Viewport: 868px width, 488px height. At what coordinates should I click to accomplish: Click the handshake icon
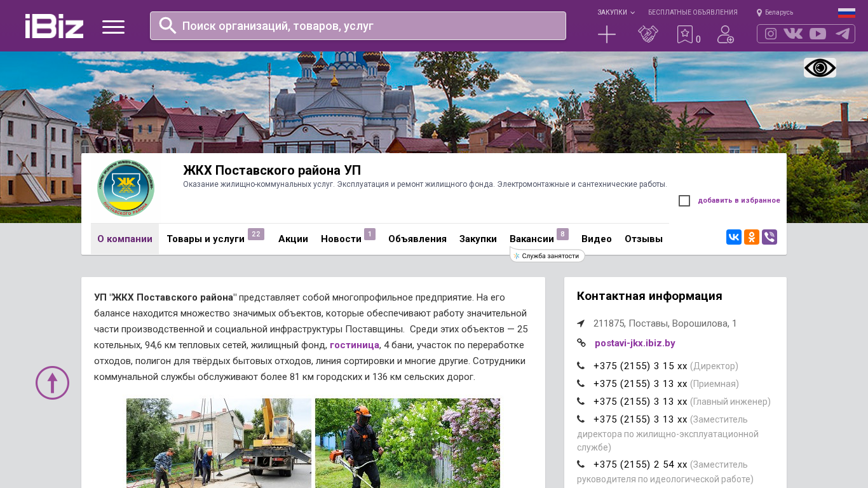(x=648, y=34)
